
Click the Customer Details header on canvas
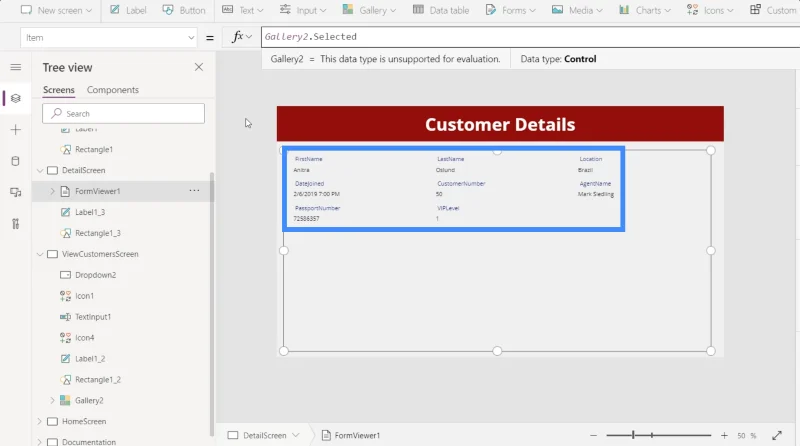[500, 125]
